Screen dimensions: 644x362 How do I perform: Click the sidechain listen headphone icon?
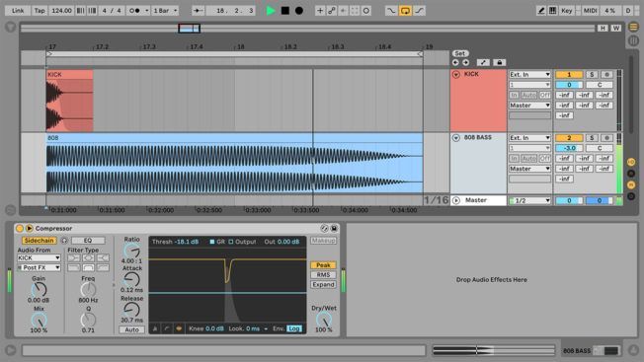pos(64,241)
